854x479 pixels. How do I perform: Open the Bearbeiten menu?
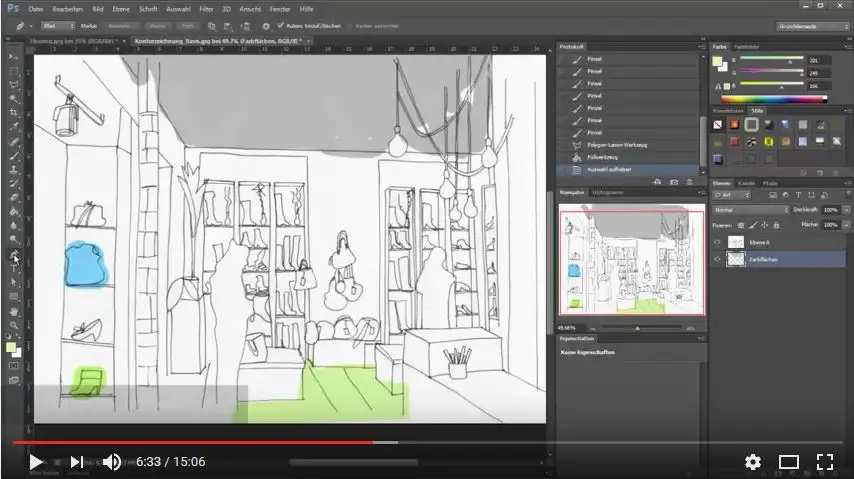tap(68, 9)
